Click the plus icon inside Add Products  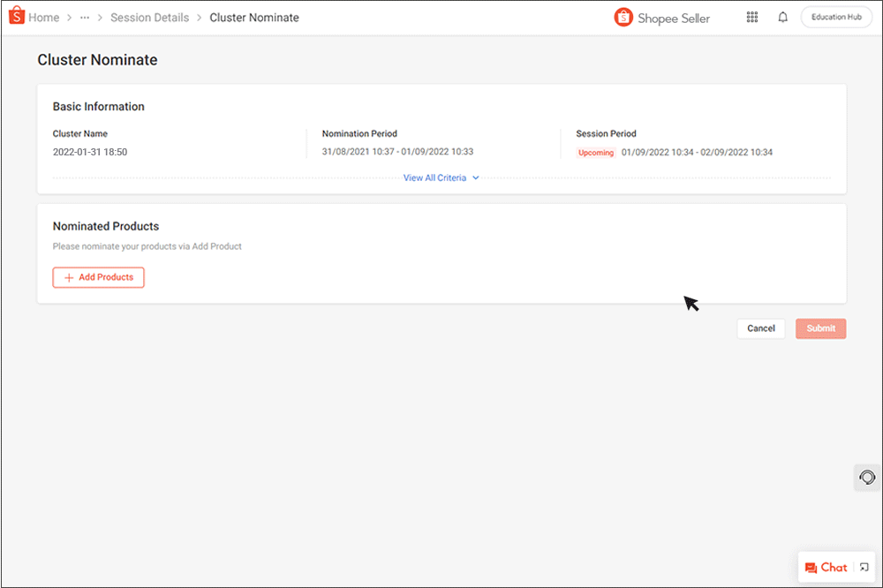coord(70,277)
